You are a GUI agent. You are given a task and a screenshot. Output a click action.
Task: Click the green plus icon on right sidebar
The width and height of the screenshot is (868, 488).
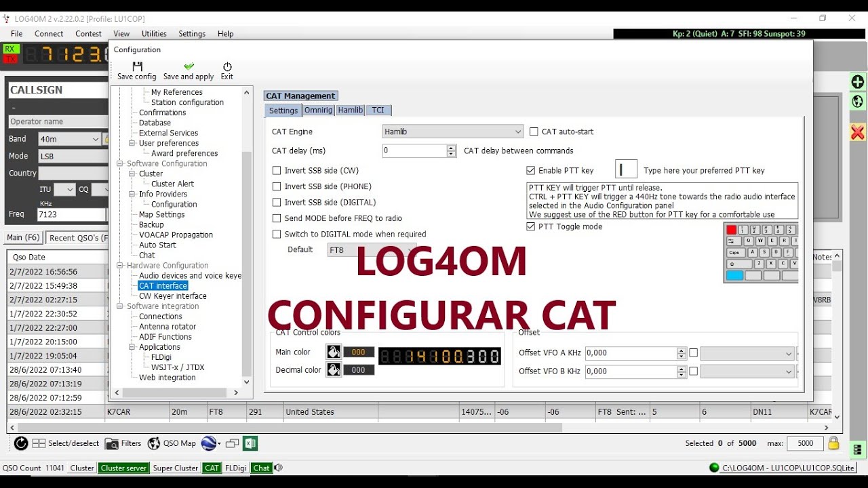click(x=858, y=82)
